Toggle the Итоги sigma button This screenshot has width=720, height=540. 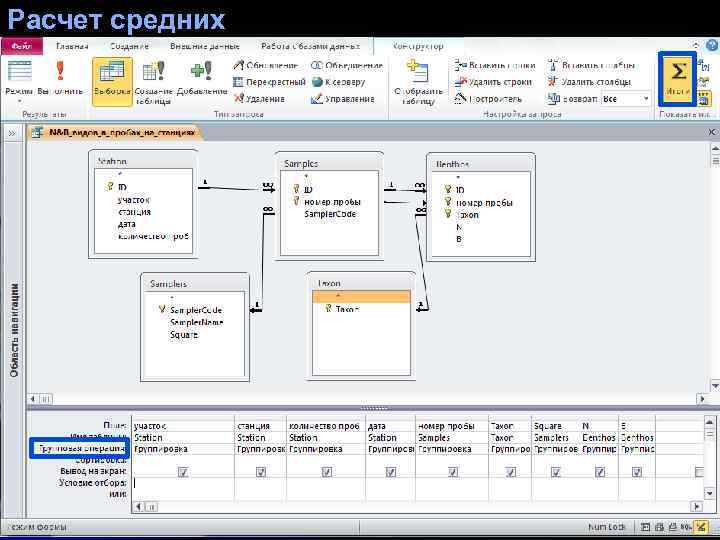(x=678, y=79)
